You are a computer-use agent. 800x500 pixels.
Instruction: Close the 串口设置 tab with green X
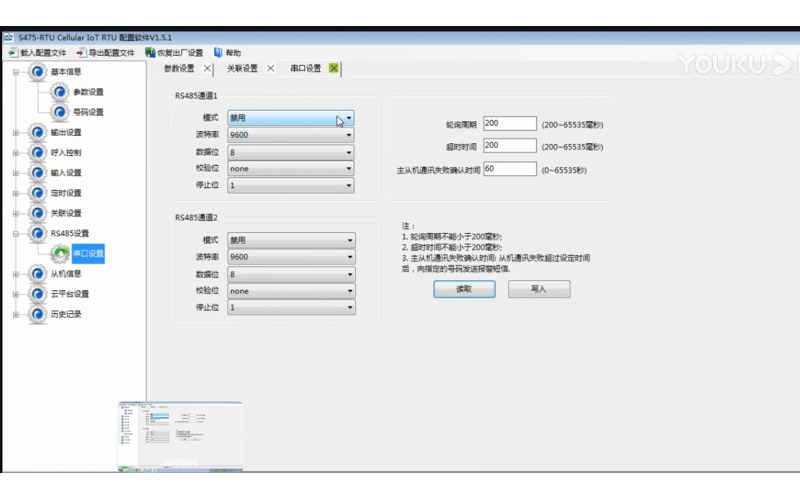point(334,68)
